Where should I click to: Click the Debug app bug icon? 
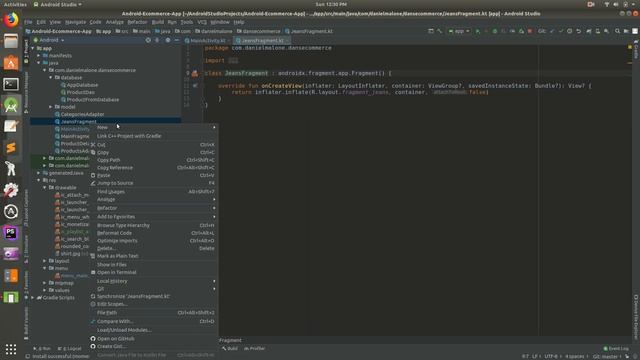[x=495, y=31]
